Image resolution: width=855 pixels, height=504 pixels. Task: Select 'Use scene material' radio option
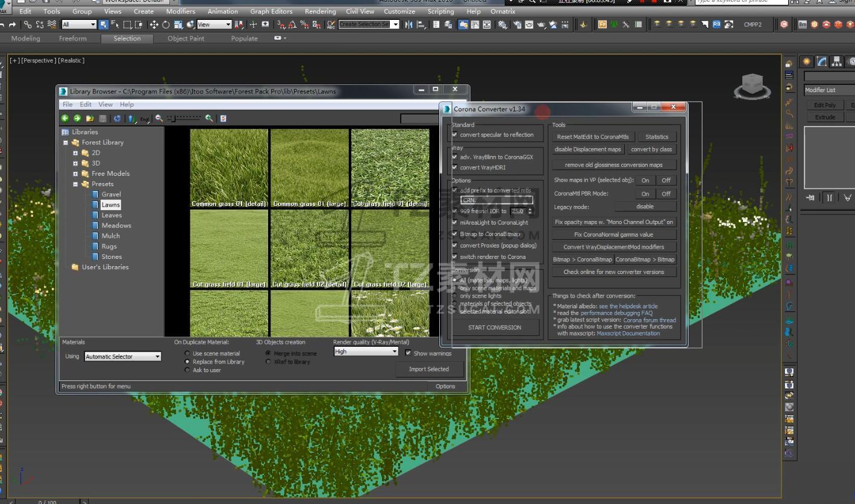[187, 353]
